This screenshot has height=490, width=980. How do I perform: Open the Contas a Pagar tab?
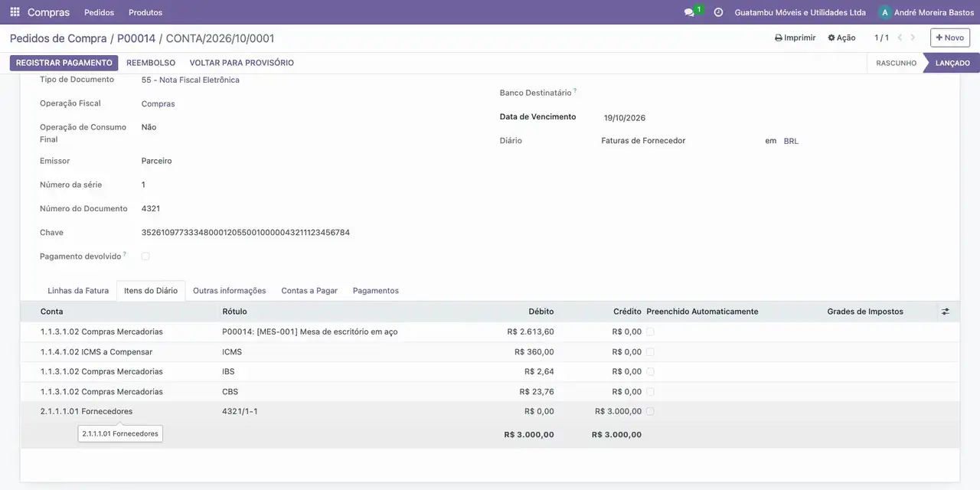(x=309, y=291)
